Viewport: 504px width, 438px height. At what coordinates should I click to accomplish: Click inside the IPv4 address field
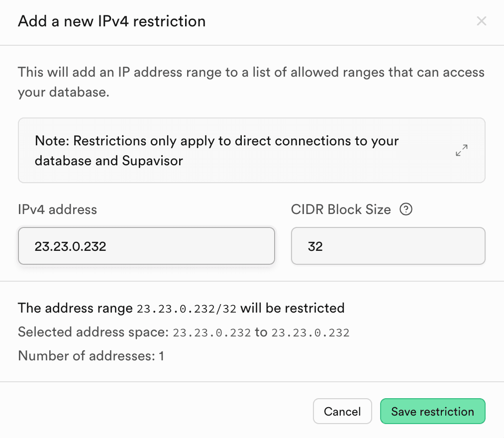146,245
